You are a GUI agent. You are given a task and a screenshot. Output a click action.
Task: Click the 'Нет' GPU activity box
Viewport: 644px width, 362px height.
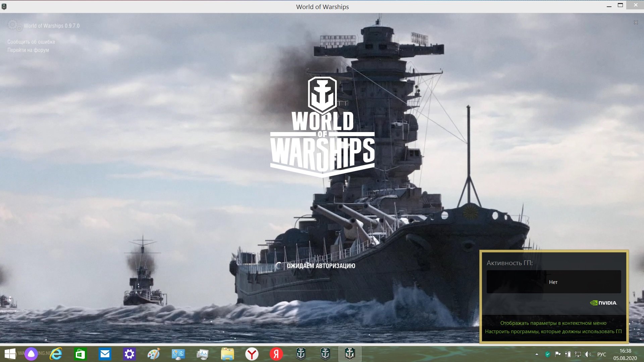553,282
